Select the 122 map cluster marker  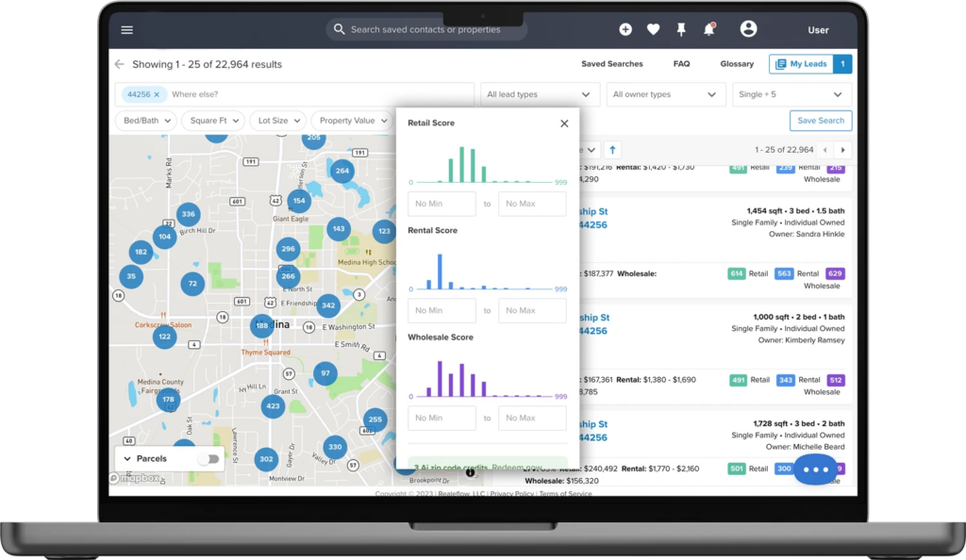click(x=164, y=337)
